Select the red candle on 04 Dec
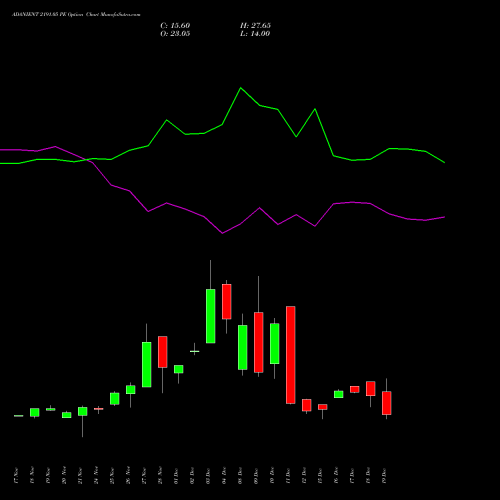Image resolution: width=500 pixels, height=500 pixels. click(227, 302)
